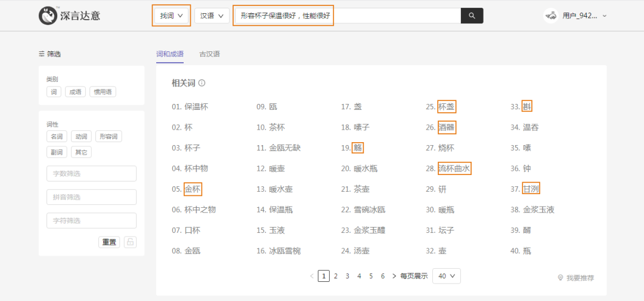Click the 筛选 filter icon
Screen dimensions: 644x301
click(42, 54)
